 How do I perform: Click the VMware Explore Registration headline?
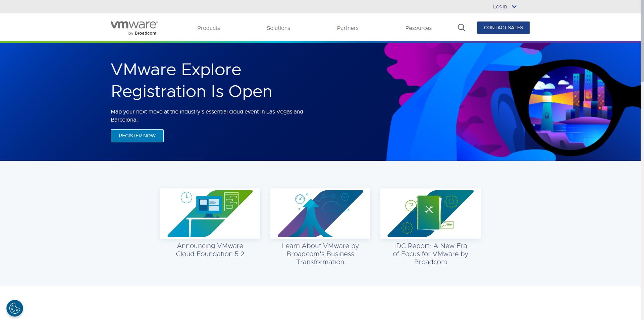(192, 81)
